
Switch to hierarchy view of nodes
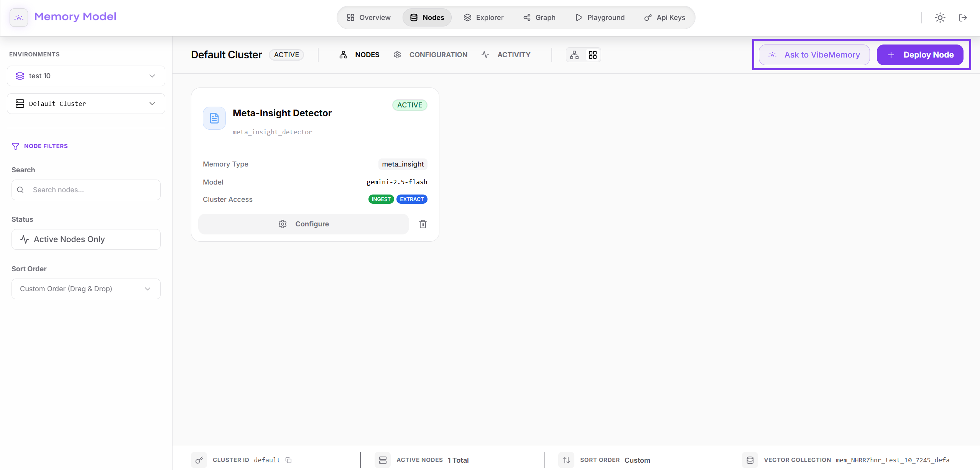coord(574,55)
